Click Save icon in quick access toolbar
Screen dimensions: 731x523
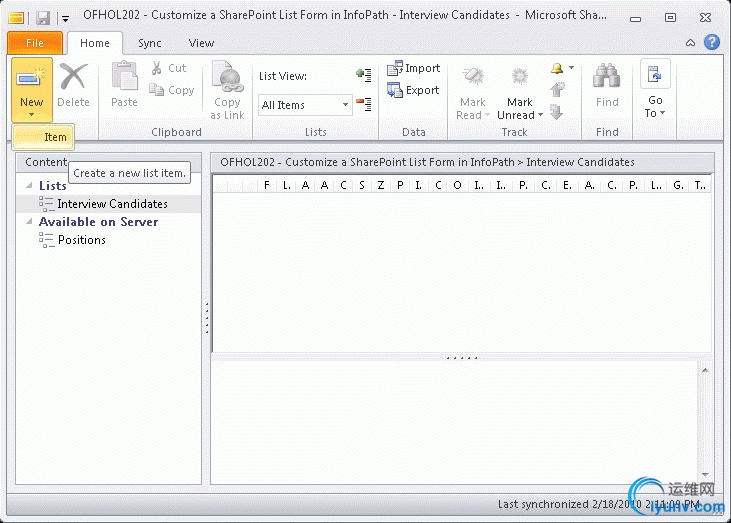tap(43, 18)
